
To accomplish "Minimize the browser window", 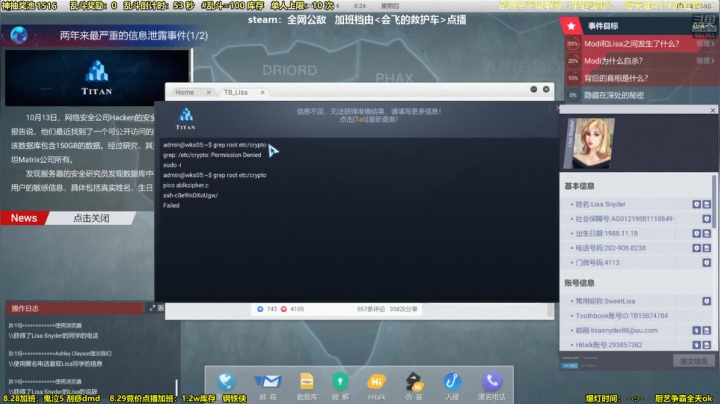I will coord(534,89).
